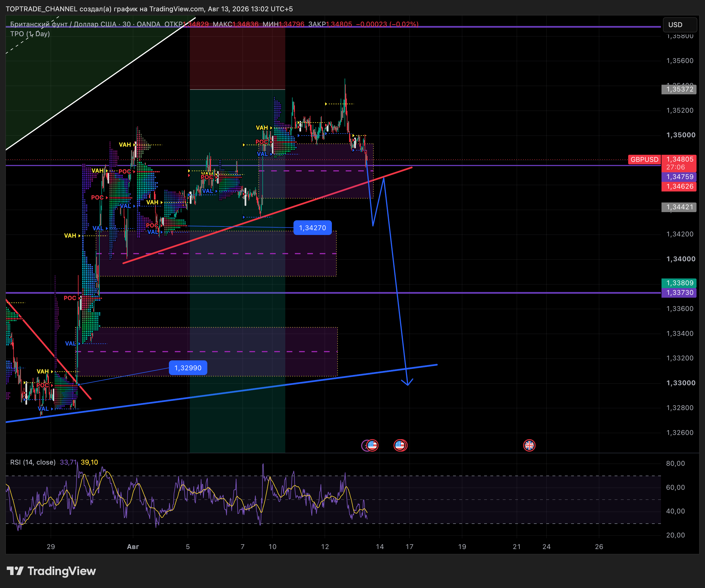Image resolution: width=705 pixels, height=588 pixels.
Task: Click the 1,32600 price scale tick
Action: click(x=680, y=433)
